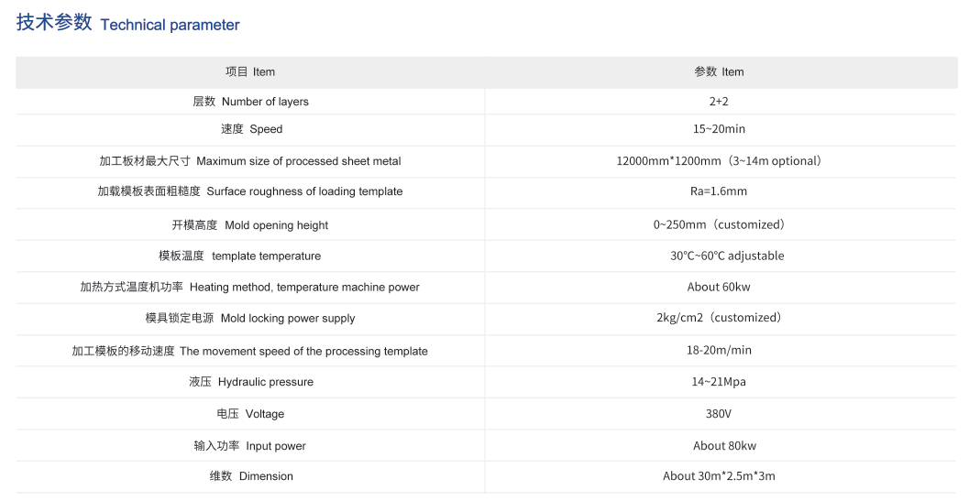This screenshot has width=980, height=501.
Task: Select the Speed row label
Action: [x=251, y=129]
